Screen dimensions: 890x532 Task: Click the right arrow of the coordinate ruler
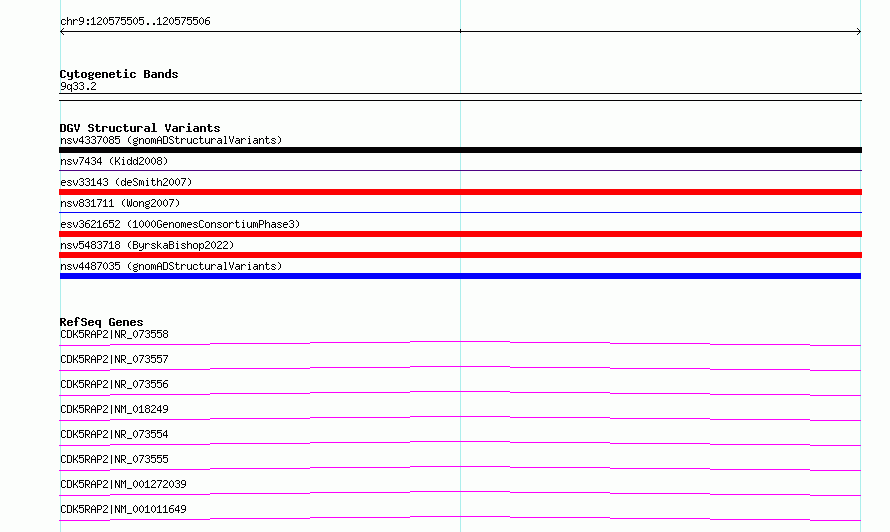pyautogui.click(x=858, y=32)
